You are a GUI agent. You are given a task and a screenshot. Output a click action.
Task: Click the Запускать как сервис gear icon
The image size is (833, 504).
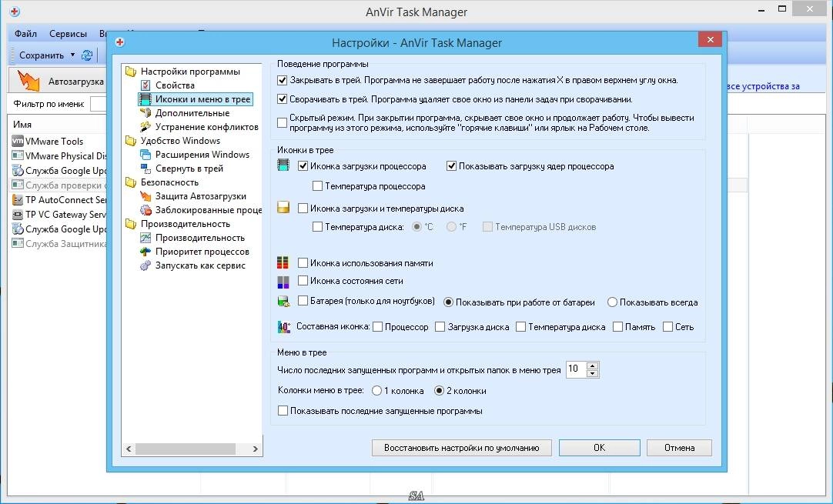[145, 265]
